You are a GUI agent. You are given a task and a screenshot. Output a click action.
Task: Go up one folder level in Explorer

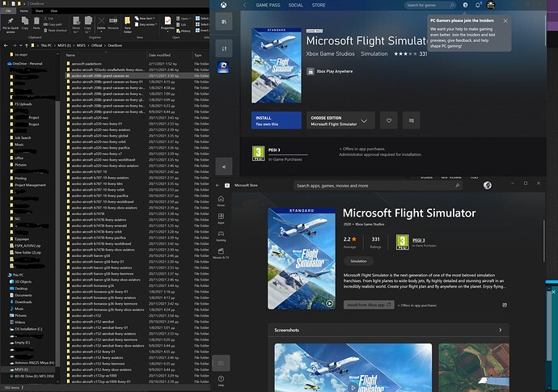click(x=27, y=45)
